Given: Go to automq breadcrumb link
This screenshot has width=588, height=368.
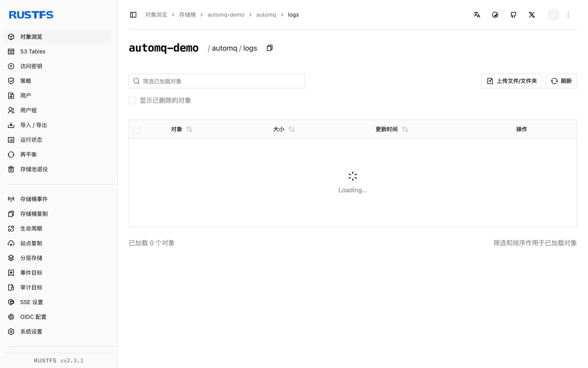Looking at the screenshot, I should [x=266, y=15].
